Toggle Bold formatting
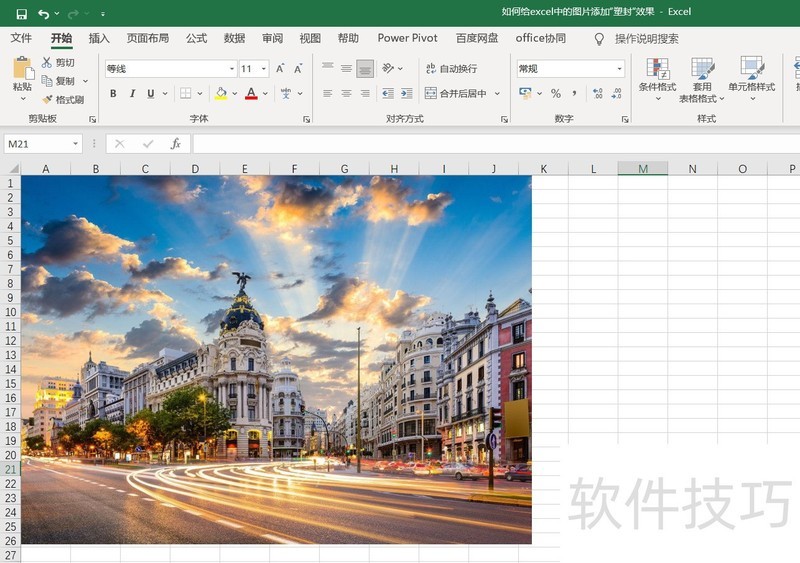The width and height of the screenshot is (800, 563). (113, 93)
